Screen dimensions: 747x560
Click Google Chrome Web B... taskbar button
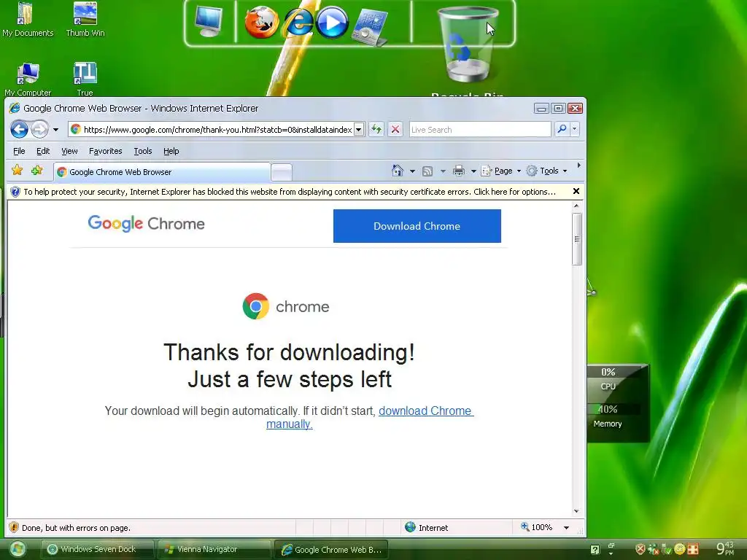click(331, 550)
